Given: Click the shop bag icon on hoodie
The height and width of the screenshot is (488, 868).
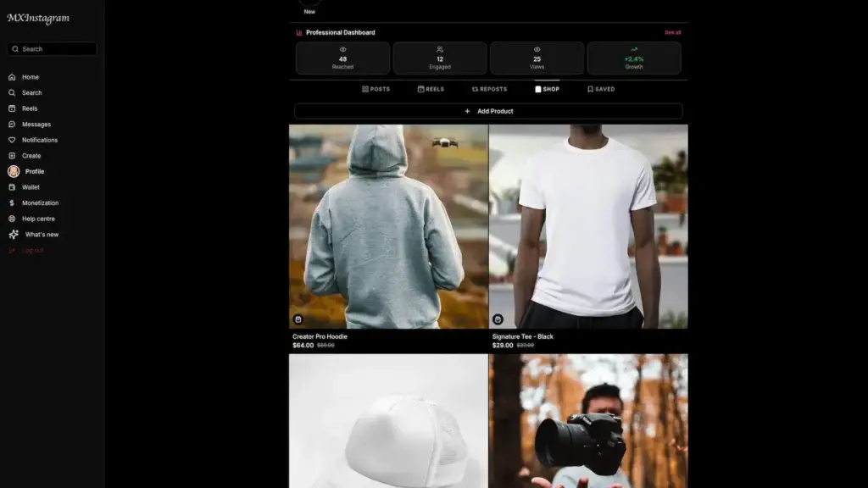Looking at the screenshot, I should (x=298, y=319).
